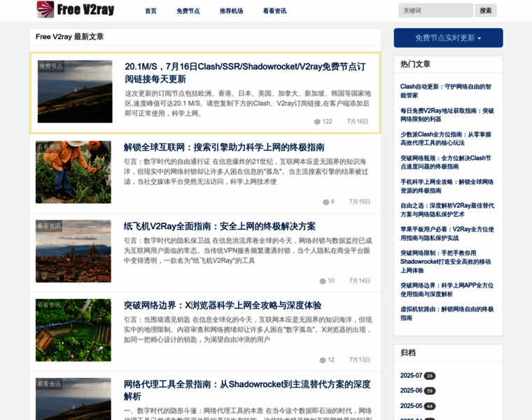This screenshot has width=532, height=420.
Task: Expand the 免费节点实时更新 dropdown
Action: (x=448, y=38)
